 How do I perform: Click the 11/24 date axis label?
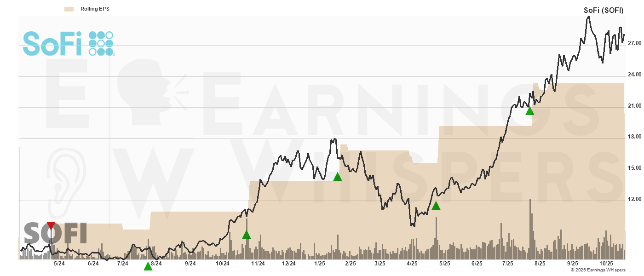[258, 264]
